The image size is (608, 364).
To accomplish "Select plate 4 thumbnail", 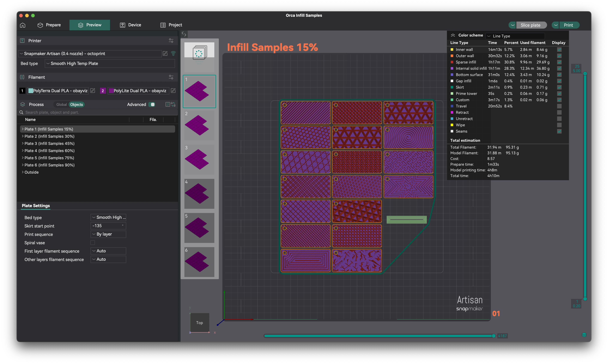I will (199, 194).
